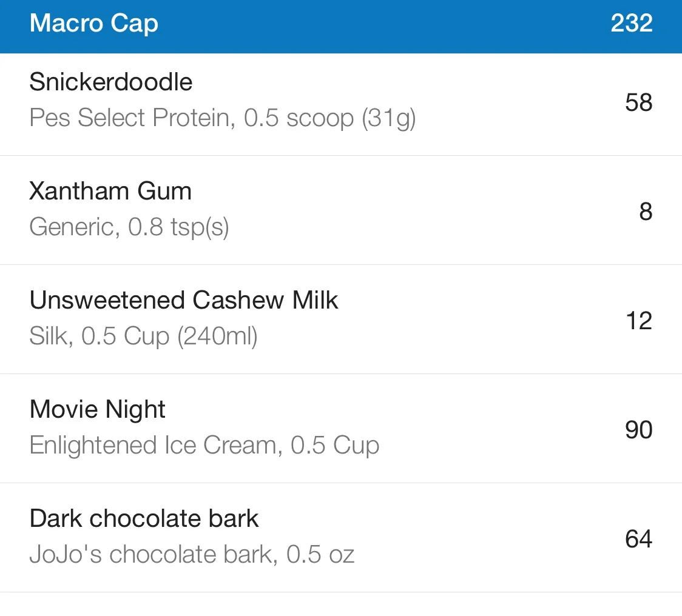Tap the Dark chocolate bark title text
The image size is (682, 616).
(144, 518)
